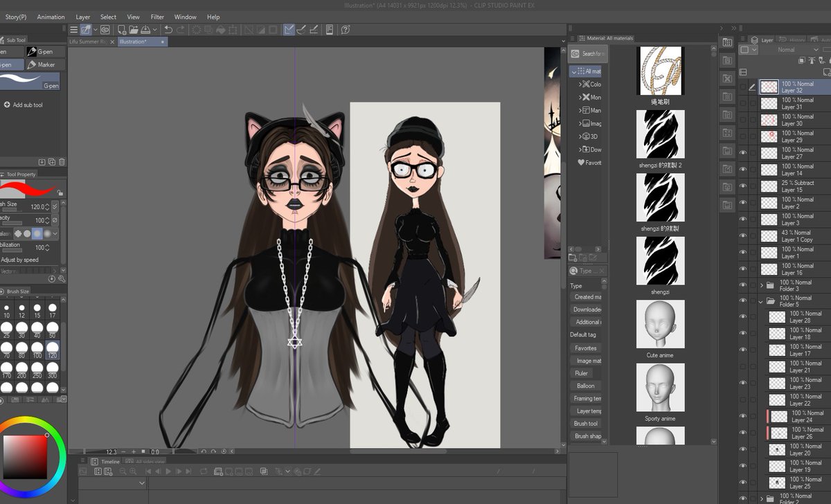The width and height of the screenshot is (831, 504).
Task: Click the New document toolbar icon
Action: (122, 30)
